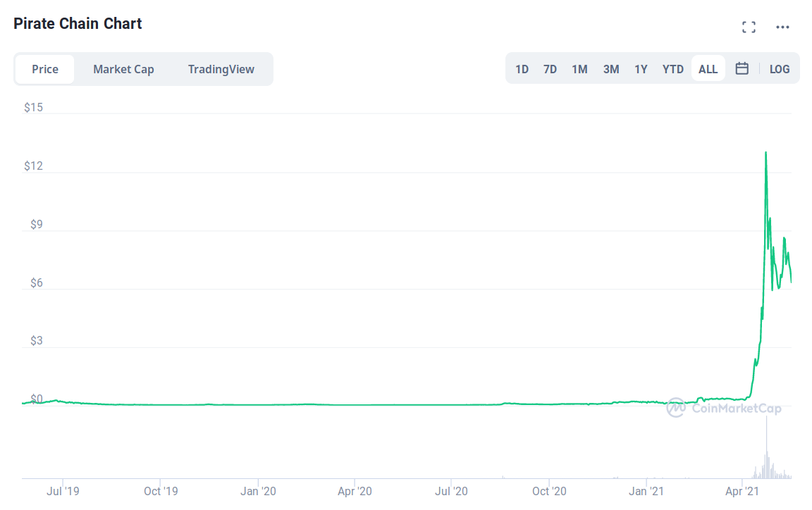Click the CoinMarketCap watermark logo
The image size is (812, 510).
point(724,408)
